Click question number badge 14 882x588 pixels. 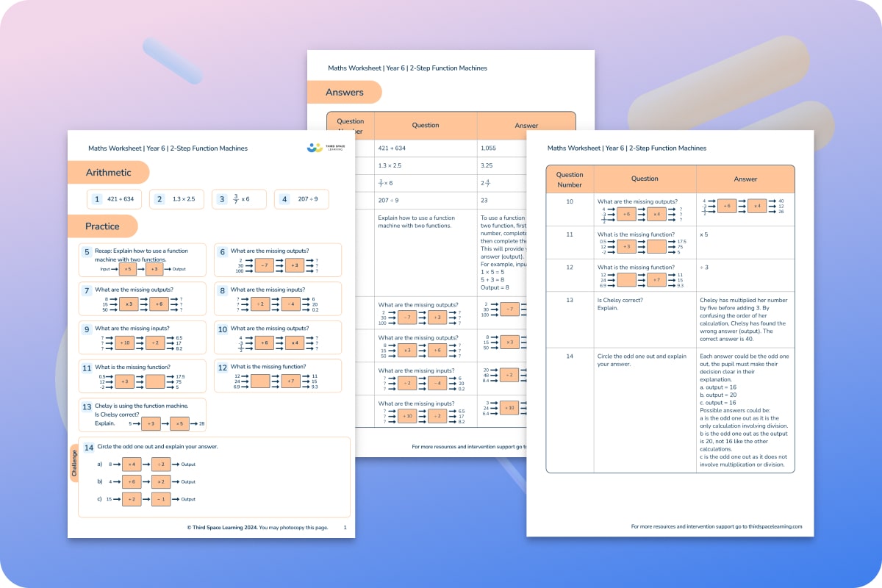tap(89, 448)
